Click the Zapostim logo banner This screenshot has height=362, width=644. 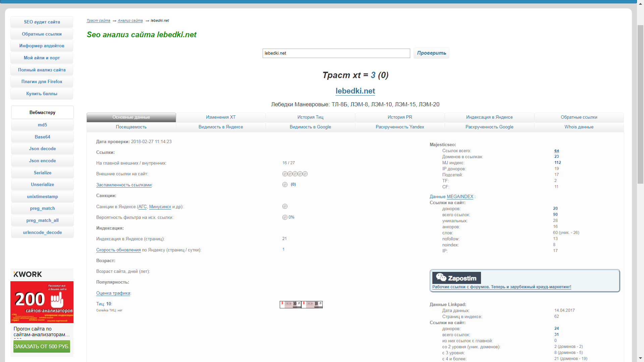(x=456, y=278)
